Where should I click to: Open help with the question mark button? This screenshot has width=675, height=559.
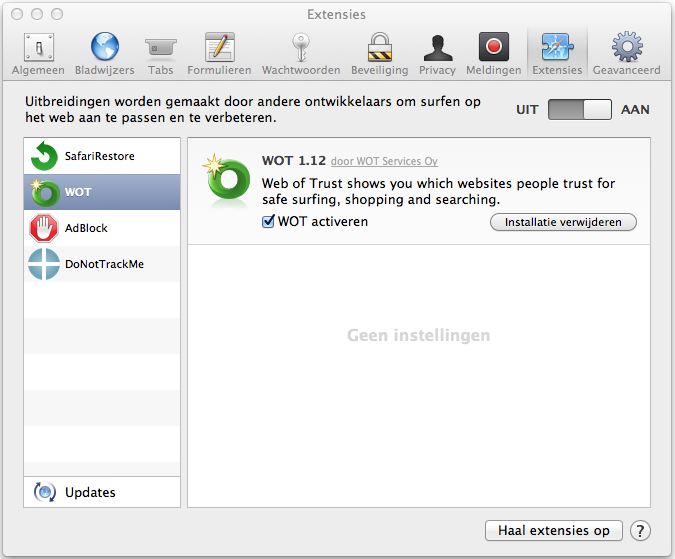[x=640, y=531]
